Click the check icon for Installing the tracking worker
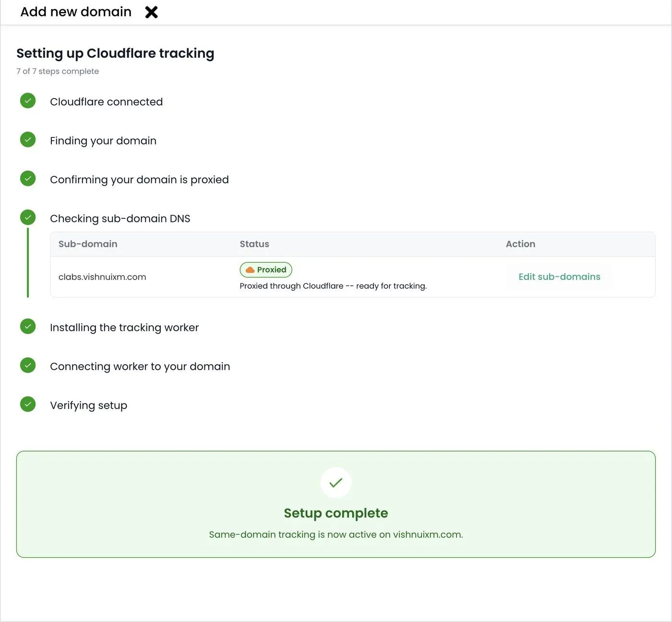 [28, 327]
